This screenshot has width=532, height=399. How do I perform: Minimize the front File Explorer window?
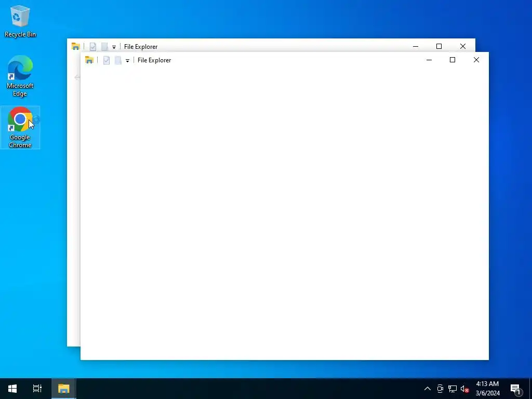coord(429,60)
